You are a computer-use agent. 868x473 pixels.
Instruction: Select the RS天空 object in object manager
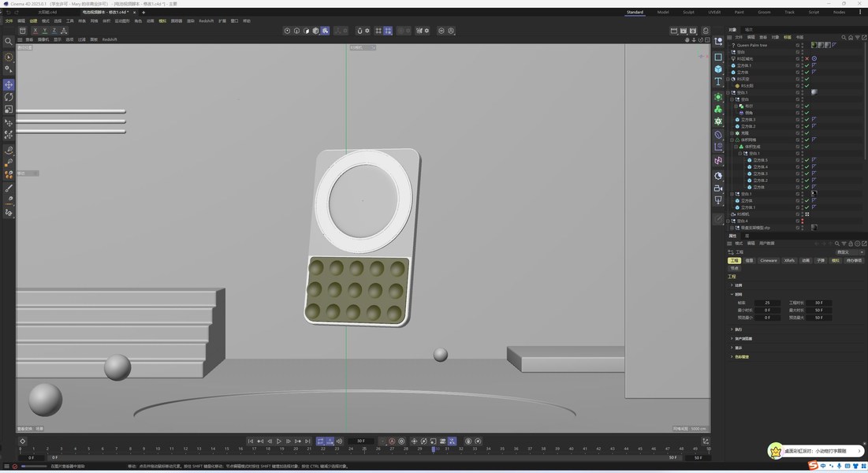(x=743, y=79)
